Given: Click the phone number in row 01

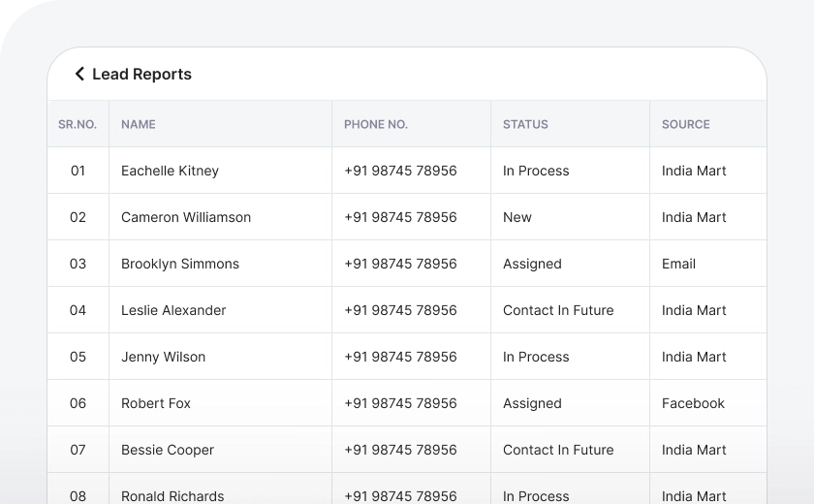Looking at the screenshot, I should pos(400,171).
